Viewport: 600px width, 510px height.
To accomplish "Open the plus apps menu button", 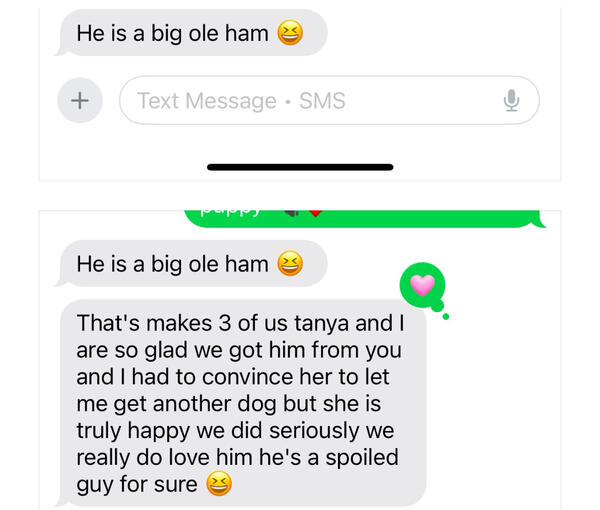I will pos(80,101).
